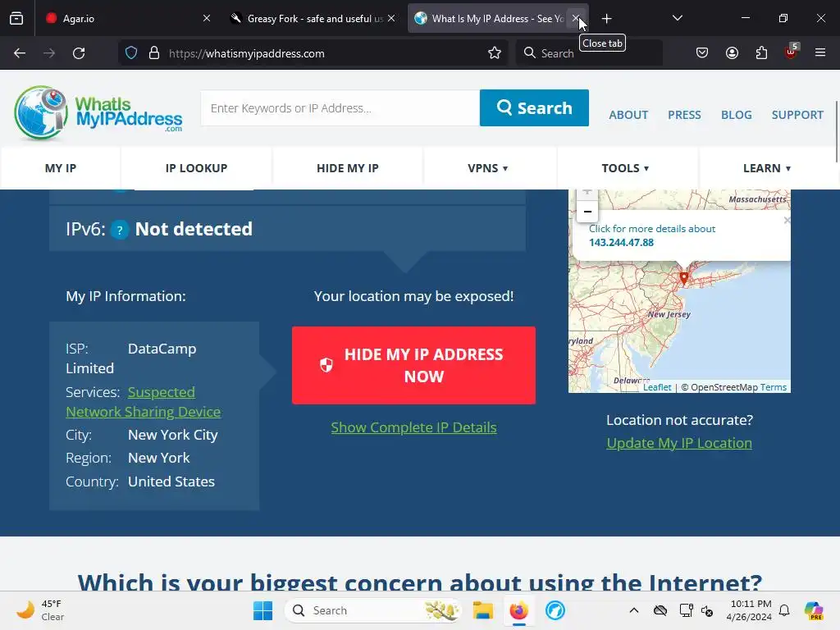Open Firefox application hamburger menu
The width and height of the screenshot is (840, 630).
820,52
